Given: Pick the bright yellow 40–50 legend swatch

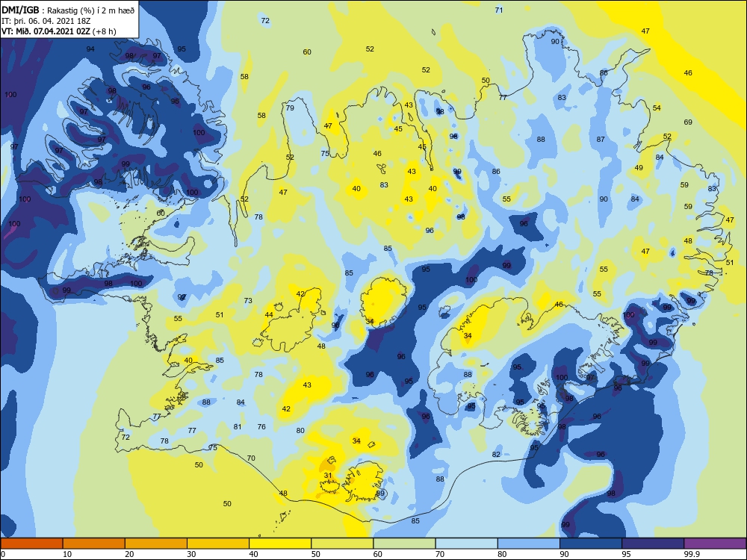Looking at the screenshot, I should (x=280, y=544).
